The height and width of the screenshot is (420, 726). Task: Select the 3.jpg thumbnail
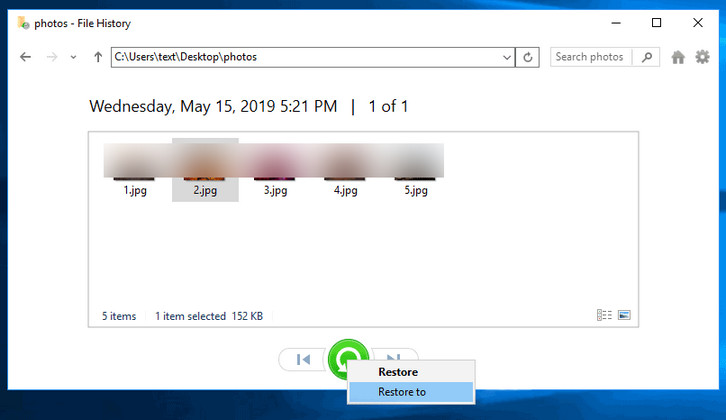click(275, 170)
